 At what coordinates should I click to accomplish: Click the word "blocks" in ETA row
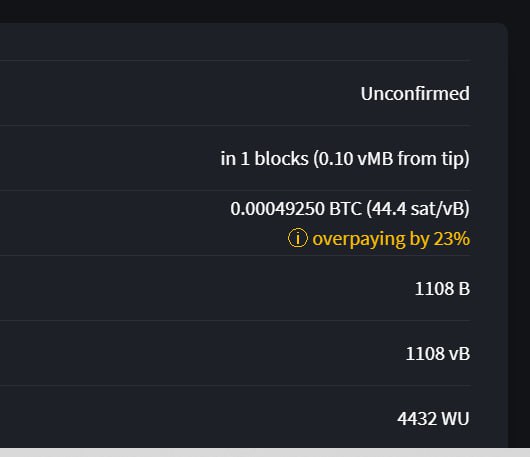click(281, 159)
